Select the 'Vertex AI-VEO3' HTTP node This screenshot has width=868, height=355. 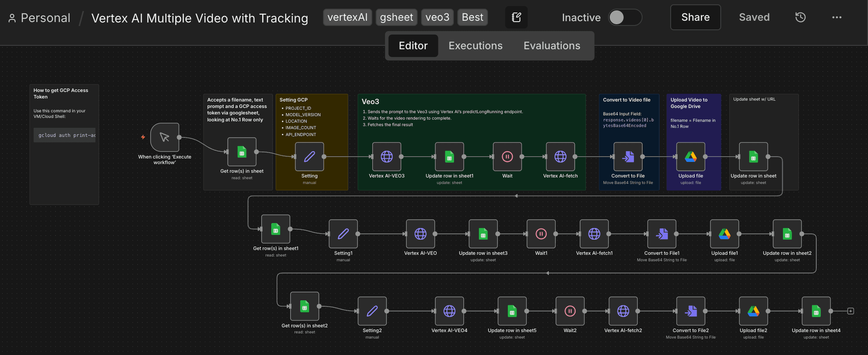tap(386, 157)
